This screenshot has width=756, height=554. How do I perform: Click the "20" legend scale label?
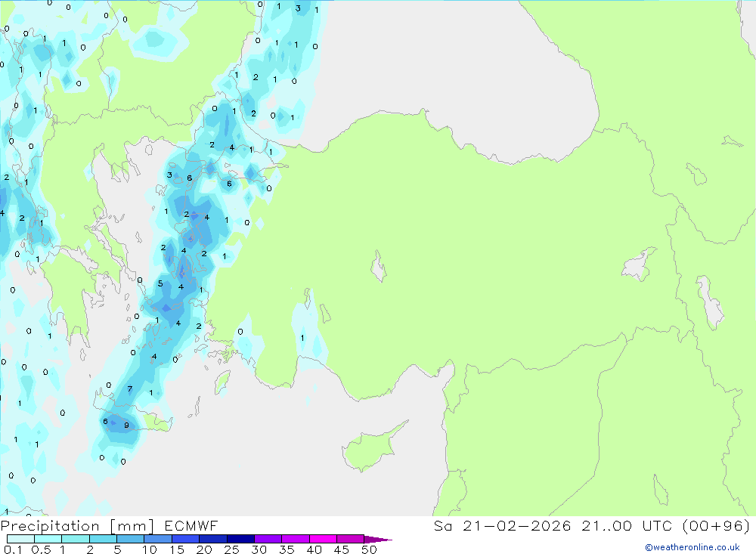tap(204, 549)
